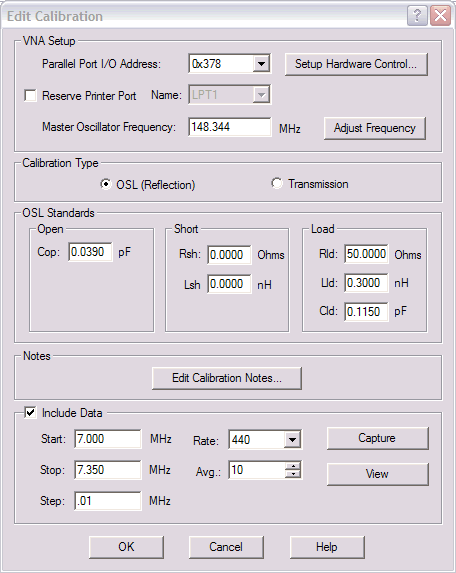Image resolution: width=456 pixels, height=573 pixels.
Task: Select the Rld load resistance field
Action: pos(366,254)
